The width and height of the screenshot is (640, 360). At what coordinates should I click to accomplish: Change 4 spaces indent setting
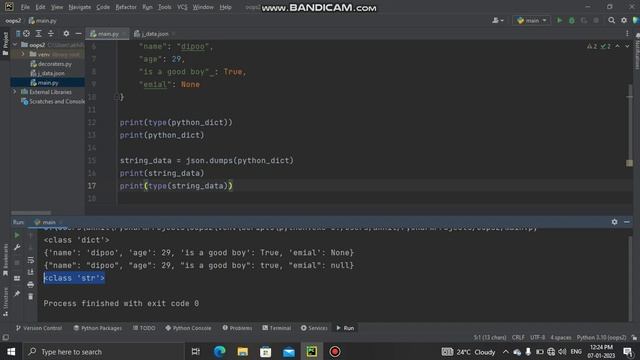pyautogui.click(x=561, y=337)
